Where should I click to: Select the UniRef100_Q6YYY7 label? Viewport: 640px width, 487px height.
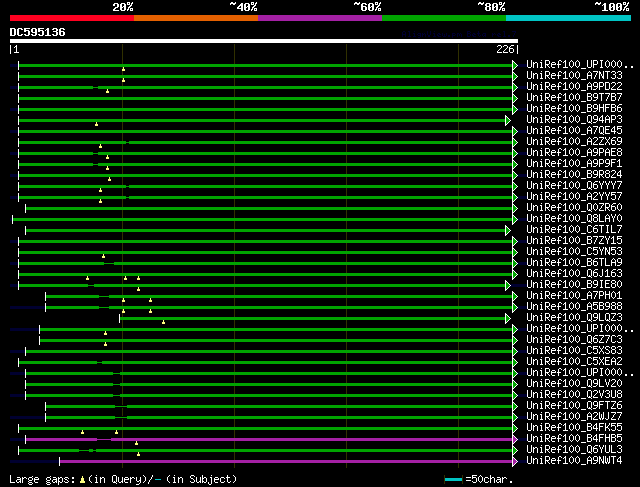coord(574,186)
